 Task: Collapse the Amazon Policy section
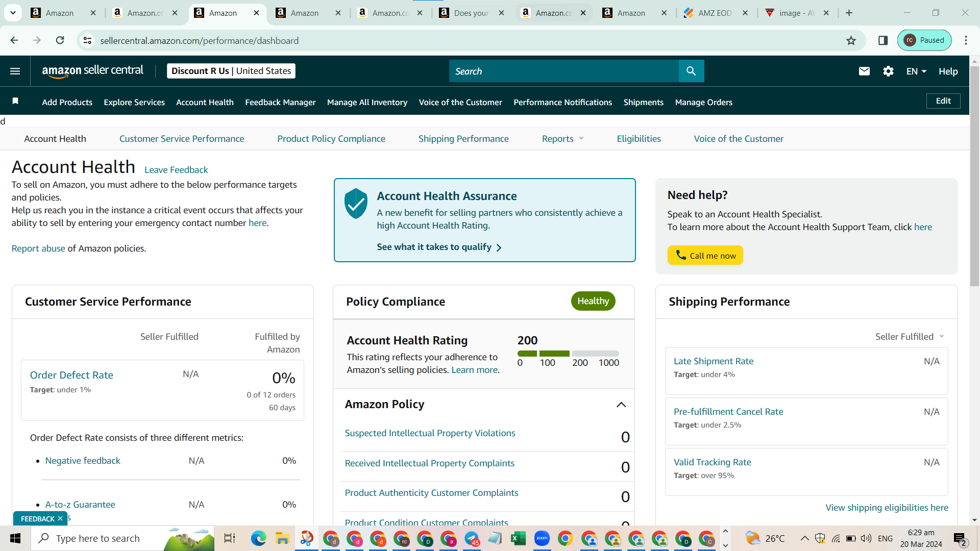[621, 405]
